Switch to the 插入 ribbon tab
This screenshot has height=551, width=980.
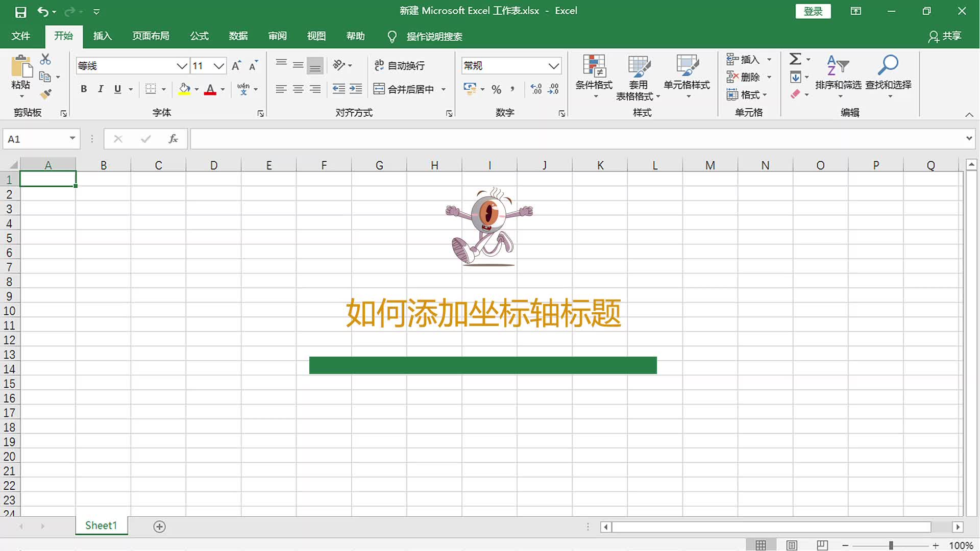(x=102, y=36)
